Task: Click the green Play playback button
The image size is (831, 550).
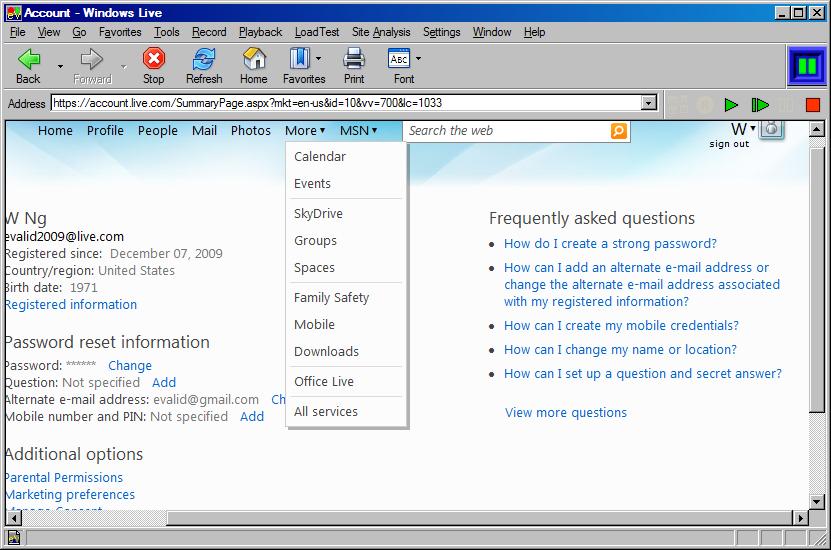Action: [731, 105]
